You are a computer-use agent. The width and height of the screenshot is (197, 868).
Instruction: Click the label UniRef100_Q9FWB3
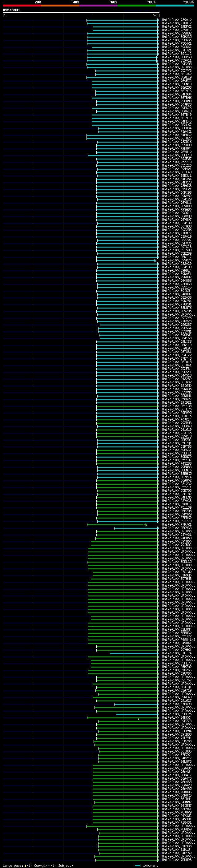[177, 467]
